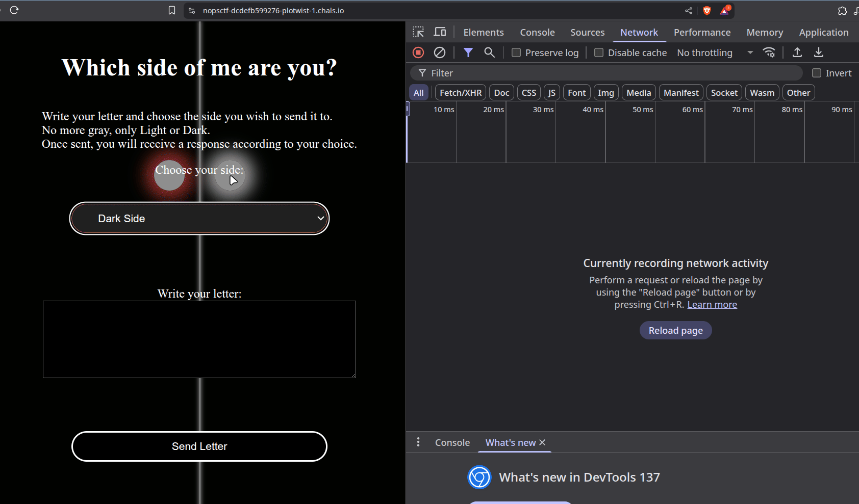Export HAR file download icon
859x504 pixels.
coord(818,52)
